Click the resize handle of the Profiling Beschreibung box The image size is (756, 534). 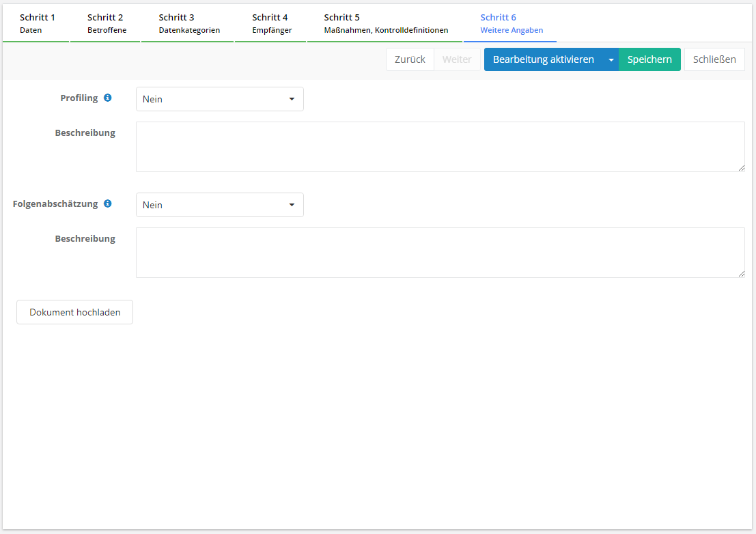(741, 168)
